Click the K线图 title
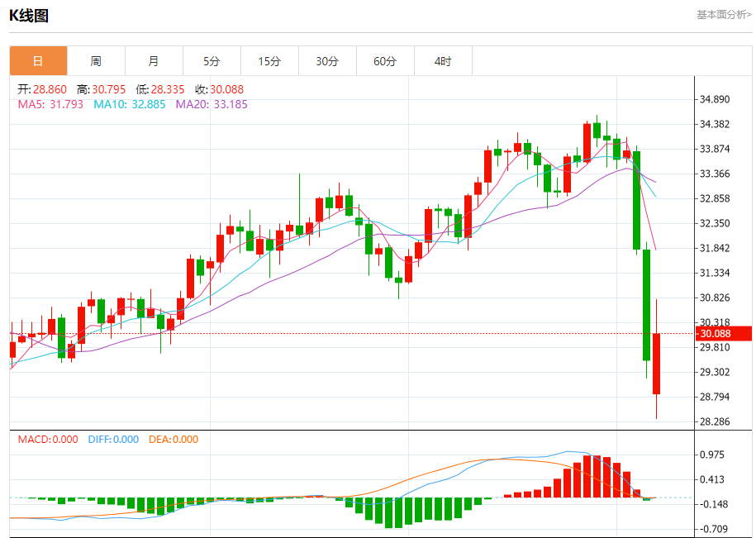756x538 pixels. tap(29, 16)
